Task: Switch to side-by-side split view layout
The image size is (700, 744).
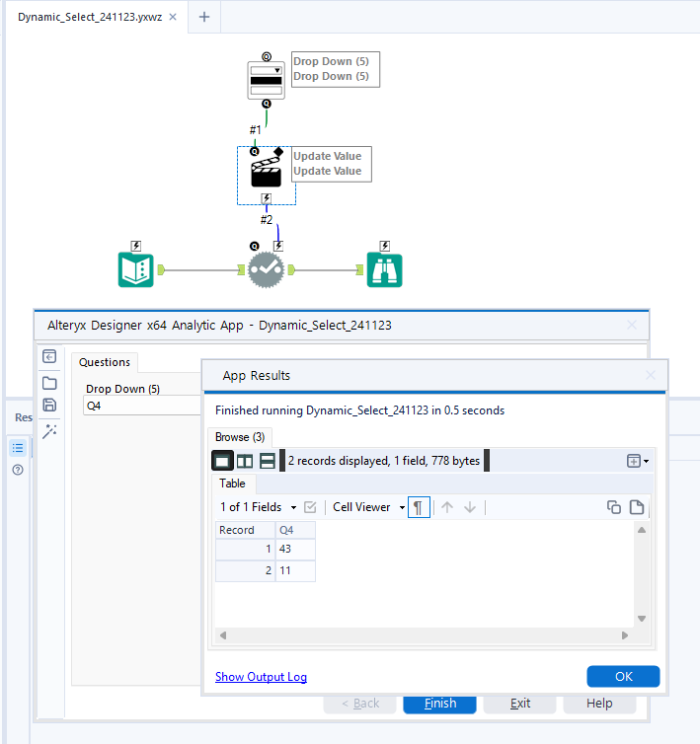Action: point(245,461)
